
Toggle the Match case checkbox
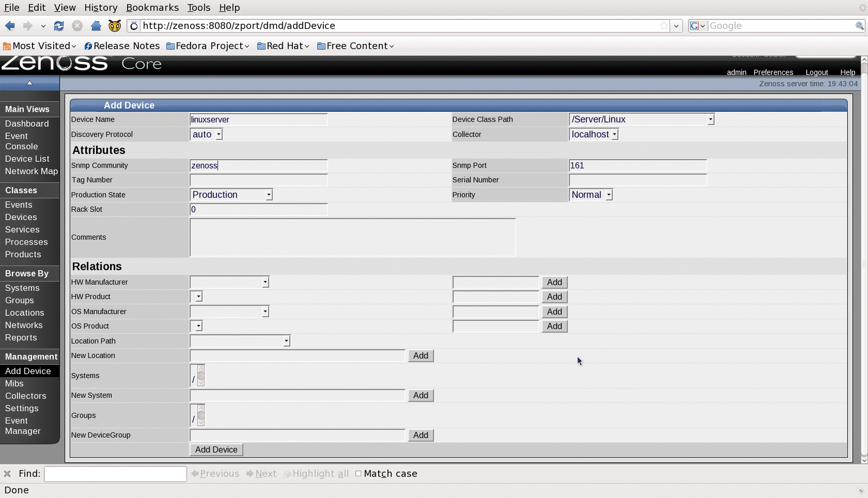point(358,474)
